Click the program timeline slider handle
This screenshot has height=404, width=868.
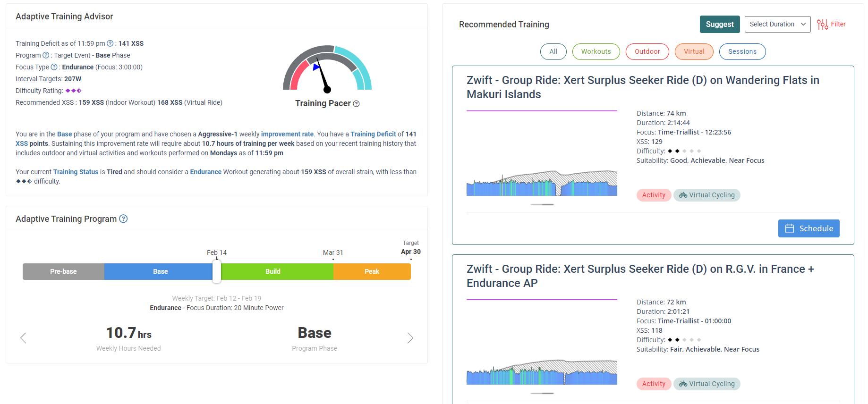click(x=217, y=272)
